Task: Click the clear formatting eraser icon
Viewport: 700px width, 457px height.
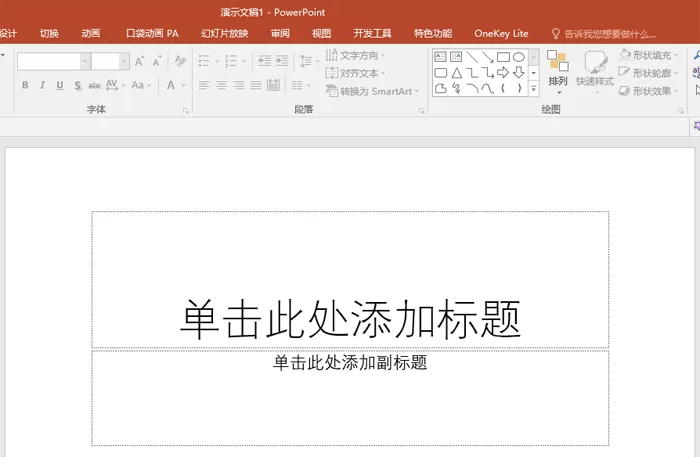Action: (180, 61)
